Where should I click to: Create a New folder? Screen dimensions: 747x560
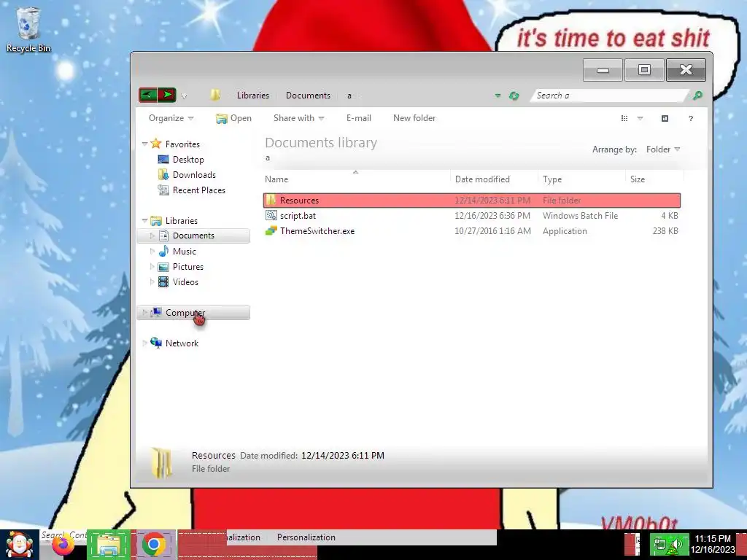click(x=414, y=118)
